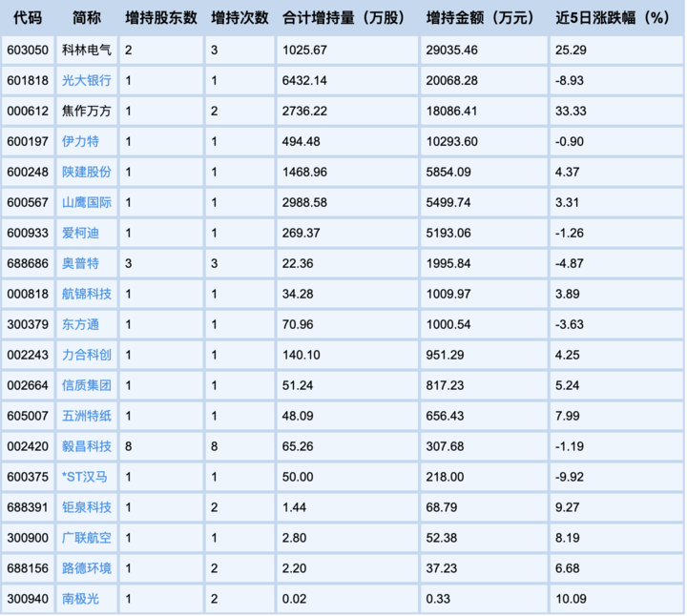This screenshot has height=616, width=687.
Task: Click the stock code 000818 cell
Action: [x=28, y=294]
